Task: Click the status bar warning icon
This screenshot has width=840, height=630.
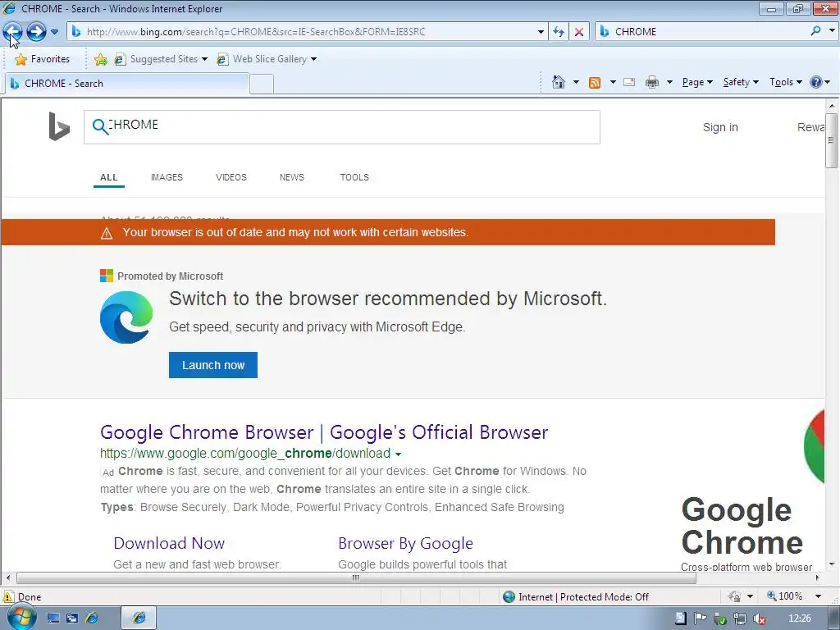Action: [x=8, y=597]
